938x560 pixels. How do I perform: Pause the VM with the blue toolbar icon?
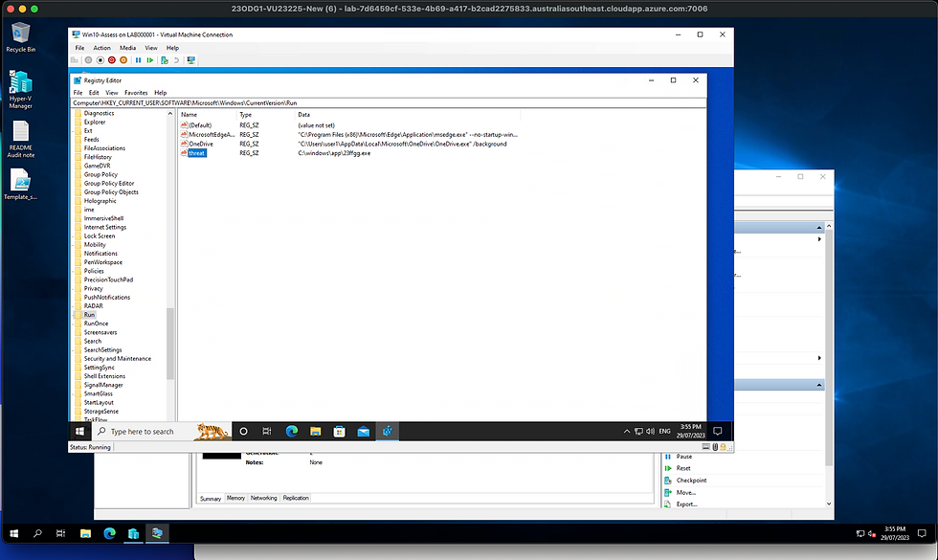(138, 60)
